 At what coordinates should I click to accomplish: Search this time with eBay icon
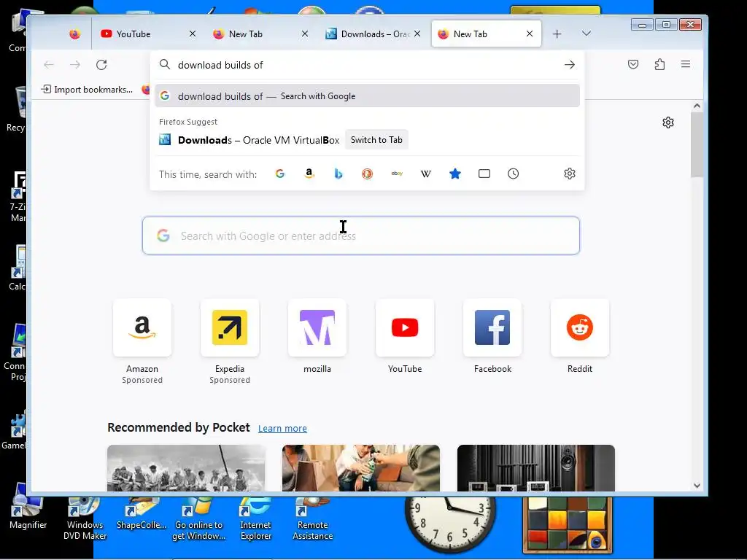tap(397, 174)
